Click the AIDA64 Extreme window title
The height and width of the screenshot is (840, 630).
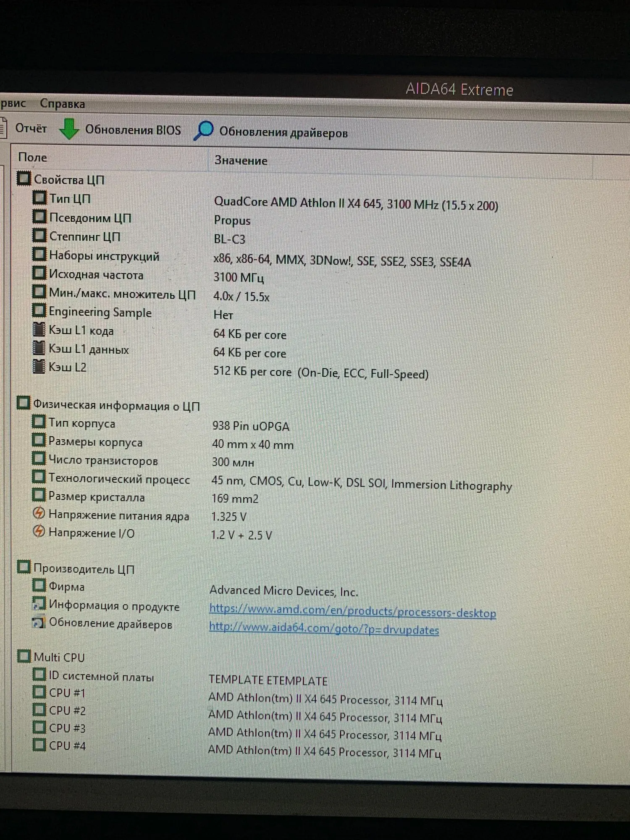coord(459,89)
